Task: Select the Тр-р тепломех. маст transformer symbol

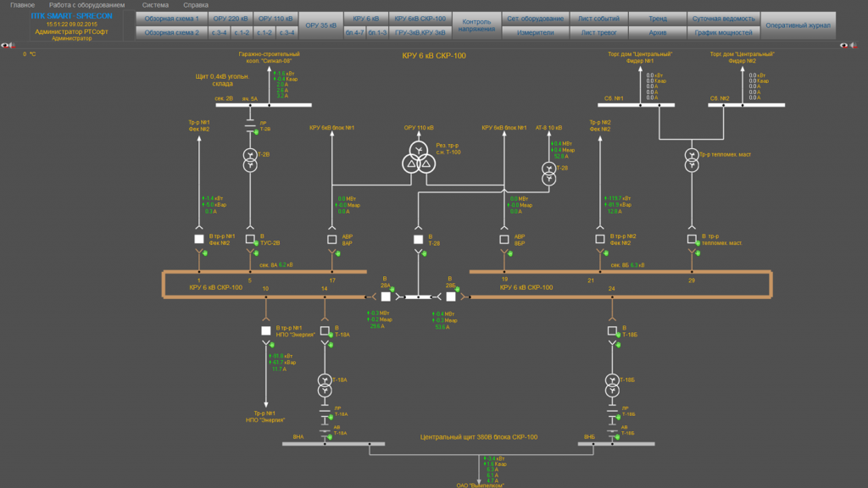Action: (692, 160)
